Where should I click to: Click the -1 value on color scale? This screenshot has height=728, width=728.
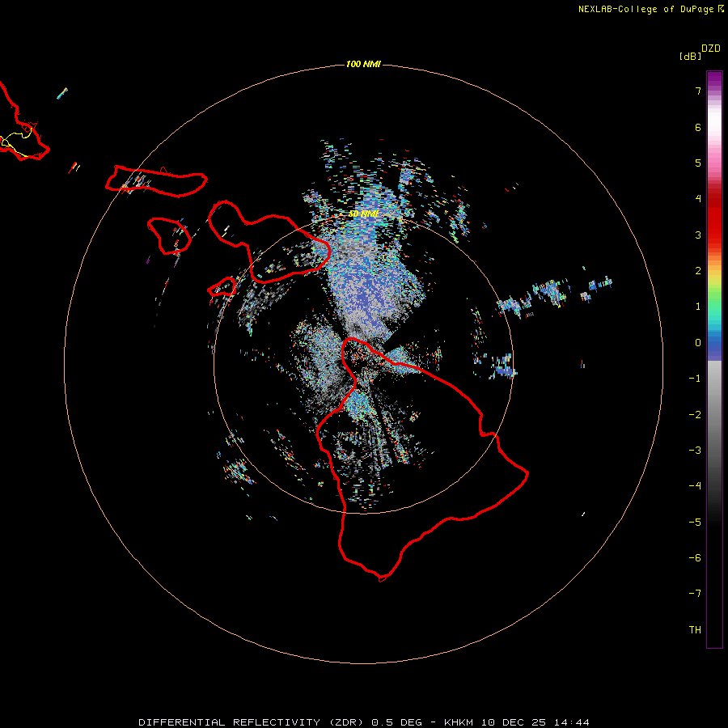tap(695, 379)
